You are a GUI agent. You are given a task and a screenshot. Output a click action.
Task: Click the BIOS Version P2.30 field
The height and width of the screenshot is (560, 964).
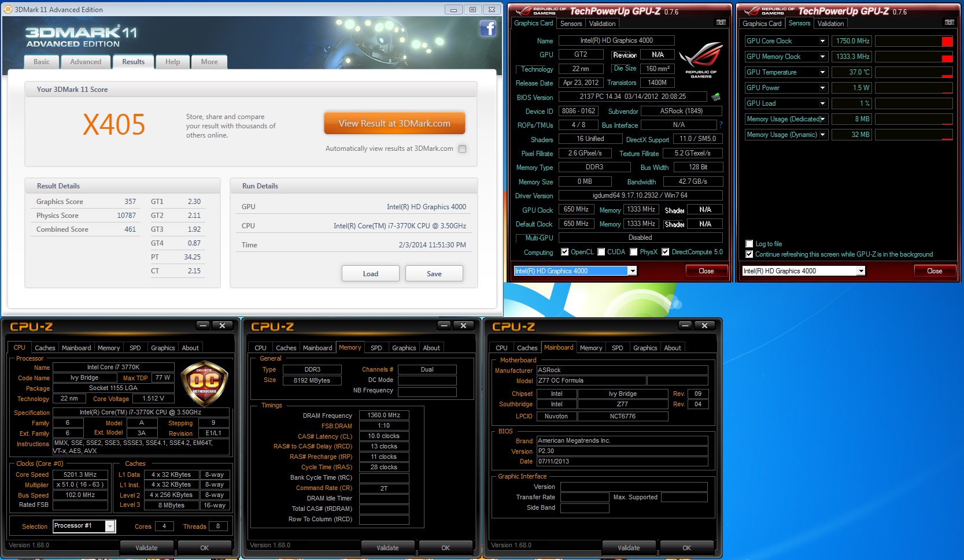(622, 451)
